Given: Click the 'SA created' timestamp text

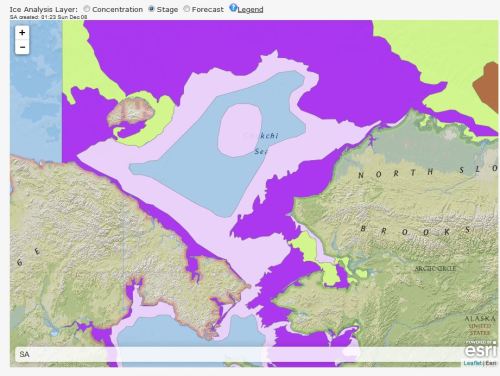Looking at the screenshot, I should tap(48, 17).
